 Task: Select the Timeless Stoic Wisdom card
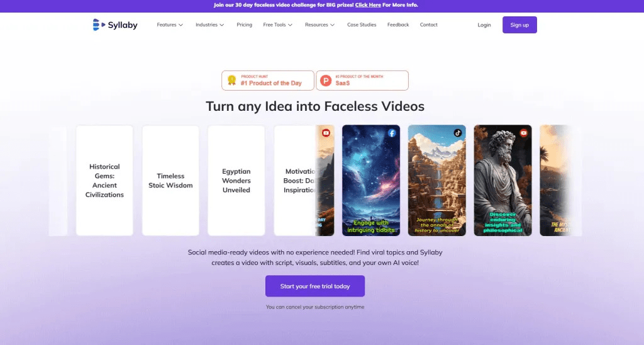[170, 181]
